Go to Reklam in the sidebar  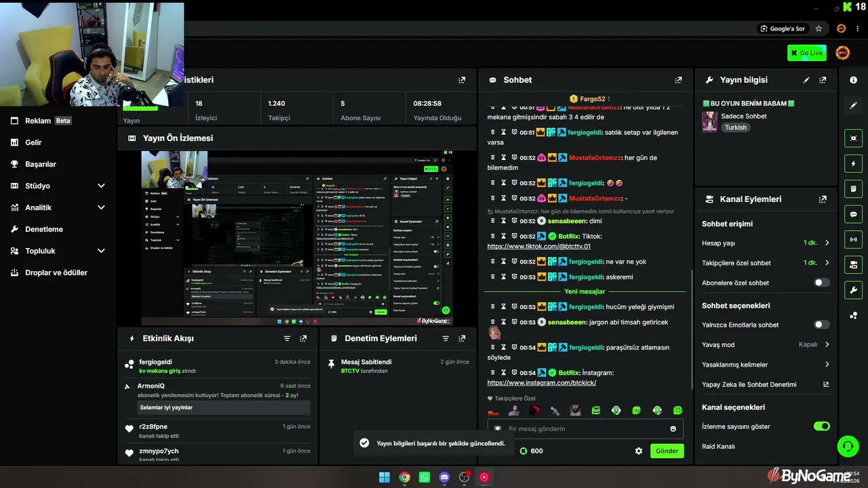pos(38,121)
